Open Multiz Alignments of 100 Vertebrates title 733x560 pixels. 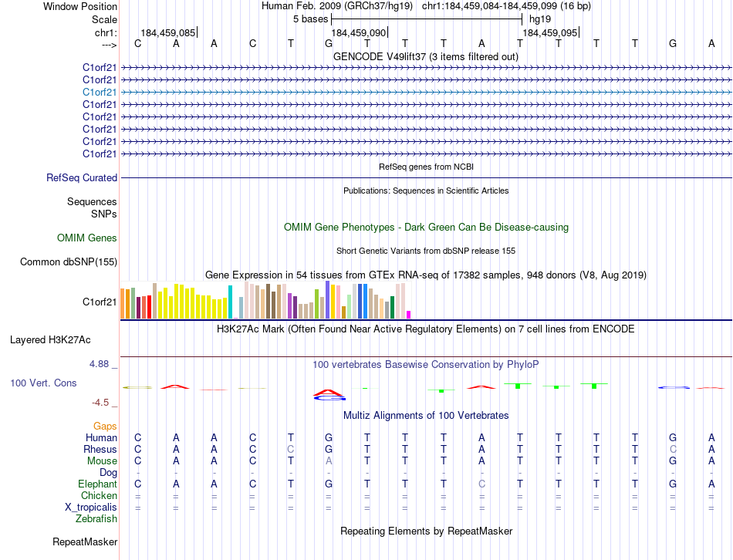click(x=426, y=415)
